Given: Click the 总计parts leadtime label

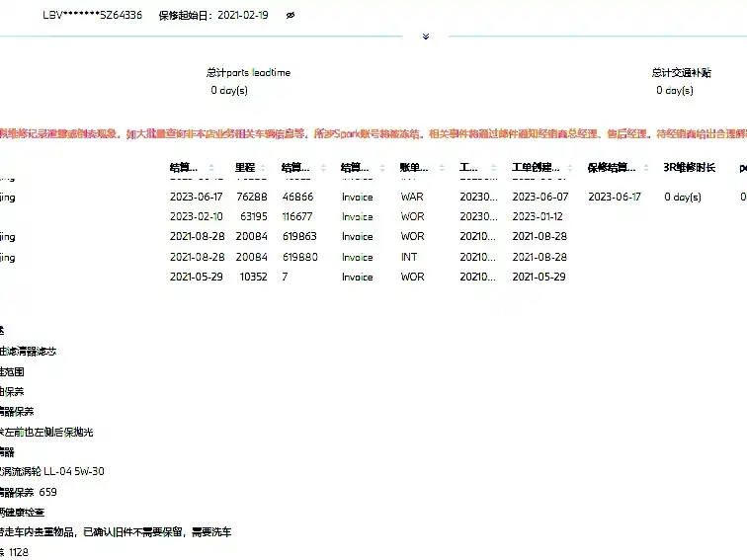Looking at the screenshot, I should tap(248, 73).
